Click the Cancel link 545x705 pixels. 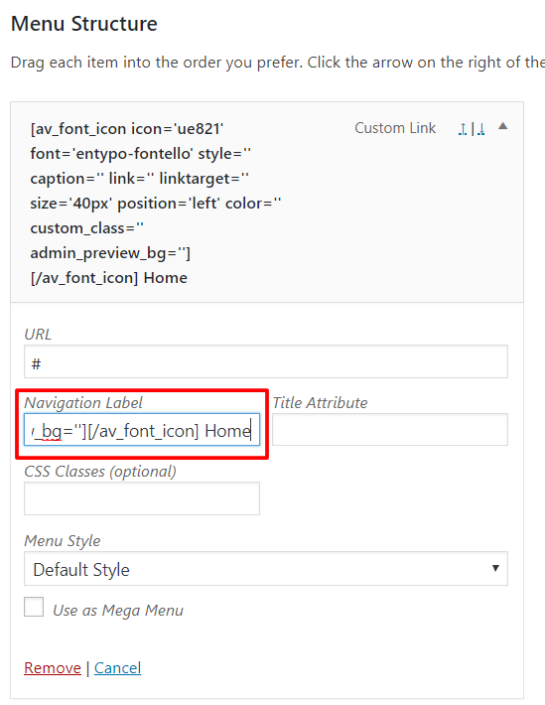(117, 668)
